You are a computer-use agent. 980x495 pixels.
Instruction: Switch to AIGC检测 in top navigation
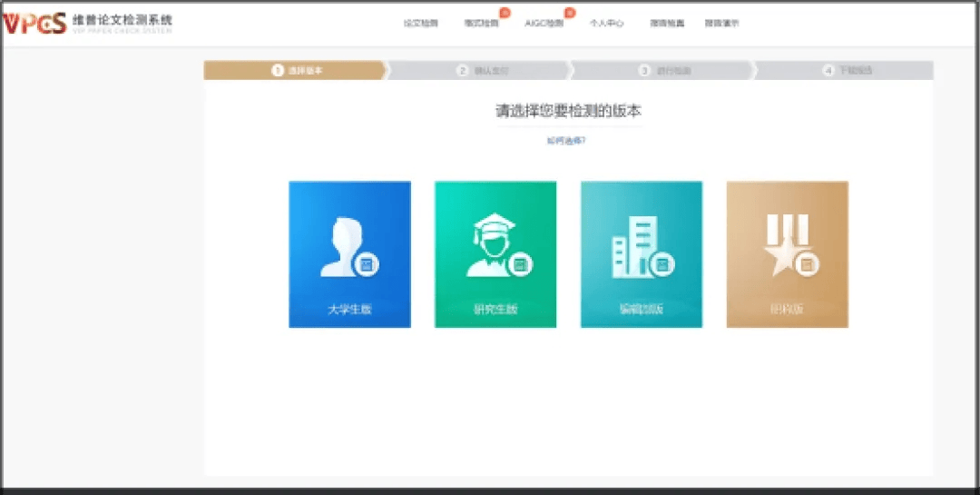pyautogui.click(x=544, y=23)
